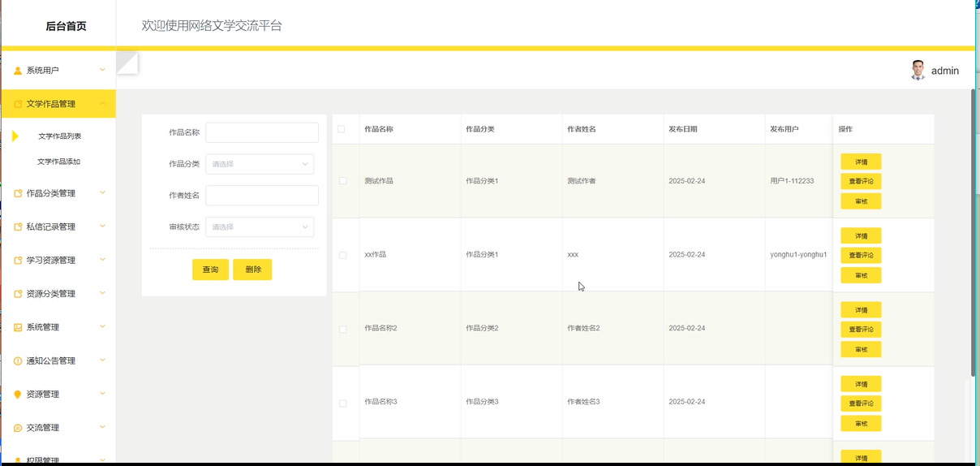Screen dimensions: 980x466
Task: Expand the 系统管理 chevron
Action: [x=102, y=326]
